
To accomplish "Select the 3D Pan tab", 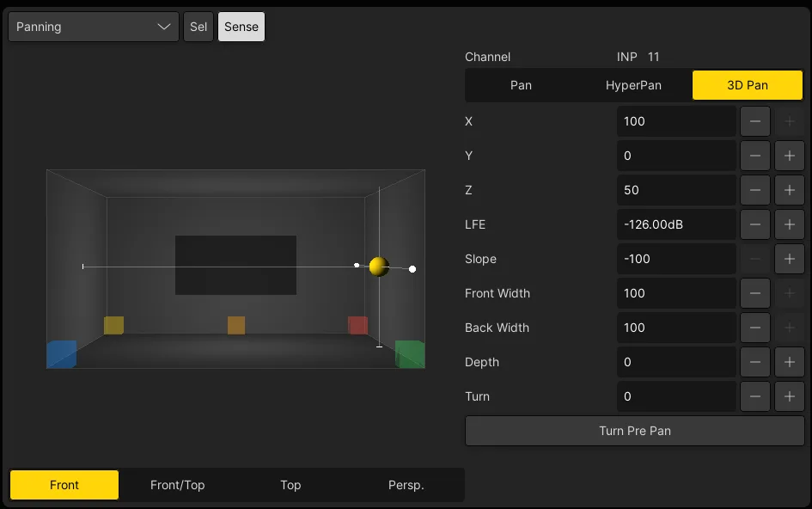I will (748, 85).
